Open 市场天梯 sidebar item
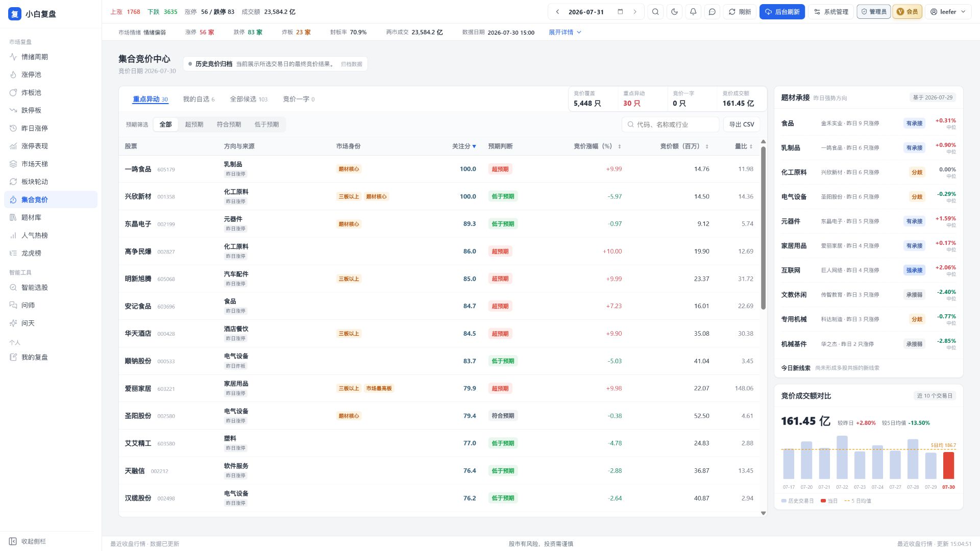The image size is (980, 551). 51,164
